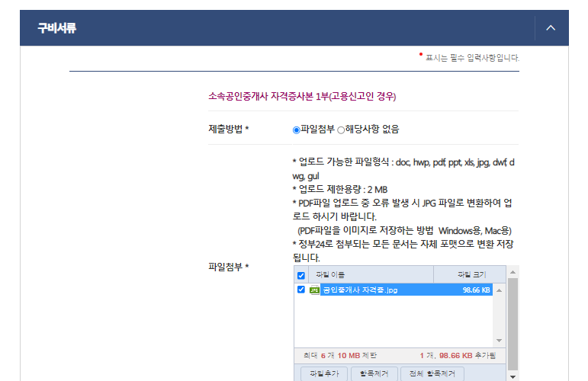Click the JPG file type icon

pos(314,290)
